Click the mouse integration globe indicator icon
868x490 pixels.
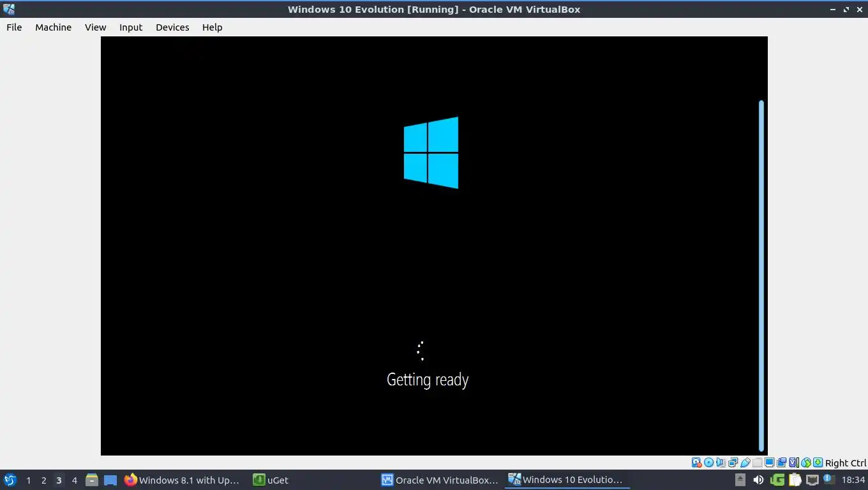pos(806,463)
